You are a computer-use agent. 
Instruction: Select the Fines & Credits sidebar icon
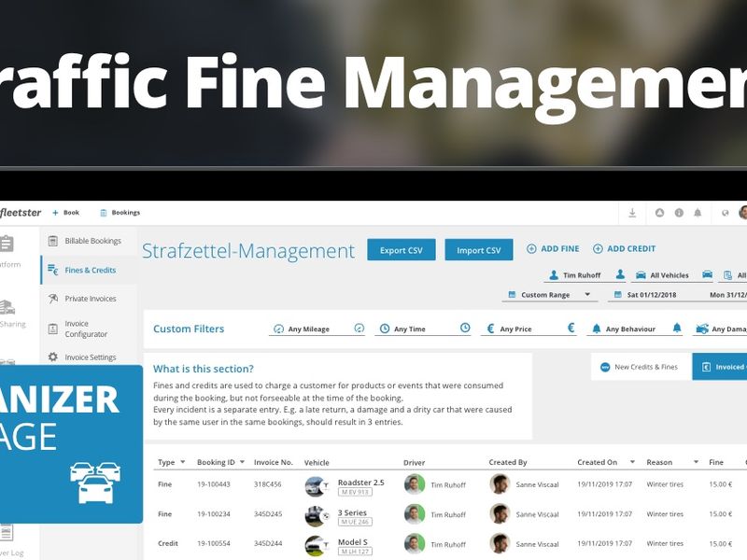[x=54, y=269]
